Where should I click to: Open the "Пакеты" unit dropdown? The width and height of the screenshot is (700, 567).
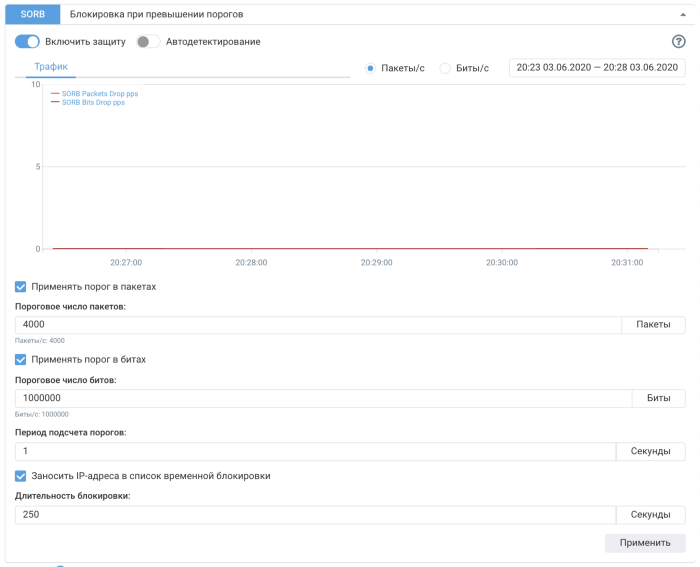pos(653,325)
